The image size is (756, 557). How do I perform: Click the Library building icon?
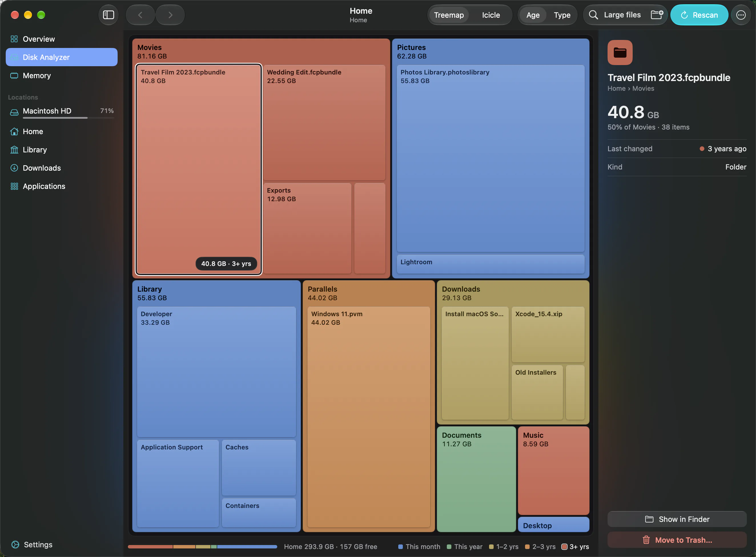coord(14,150)
